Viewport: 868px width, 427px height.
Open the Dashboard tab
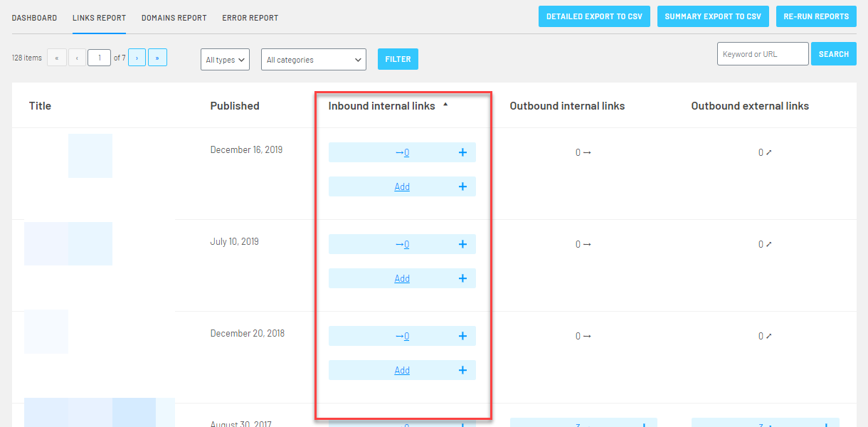point(34,18)
